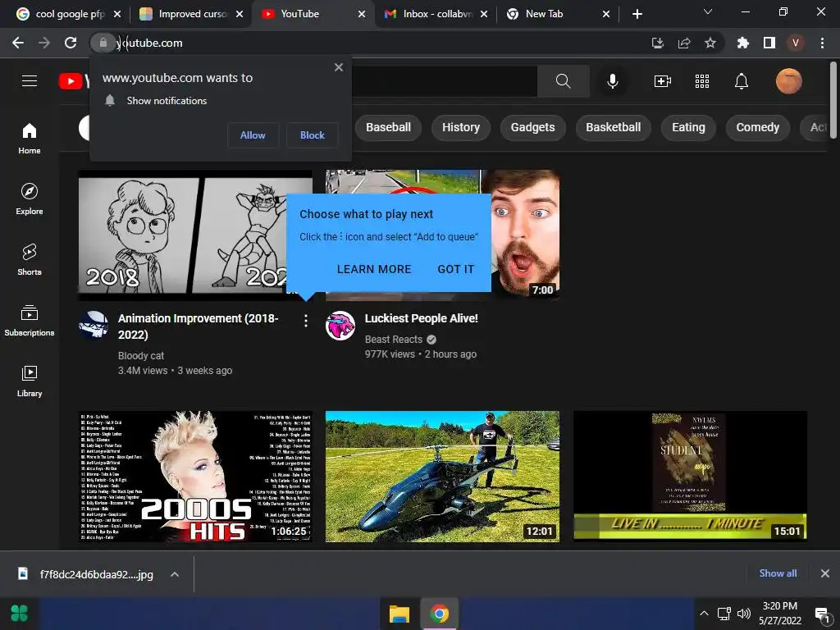Open the LIVE IN 1 MINUTE video thumbnail
840x630 pixels.
[690, 477]
